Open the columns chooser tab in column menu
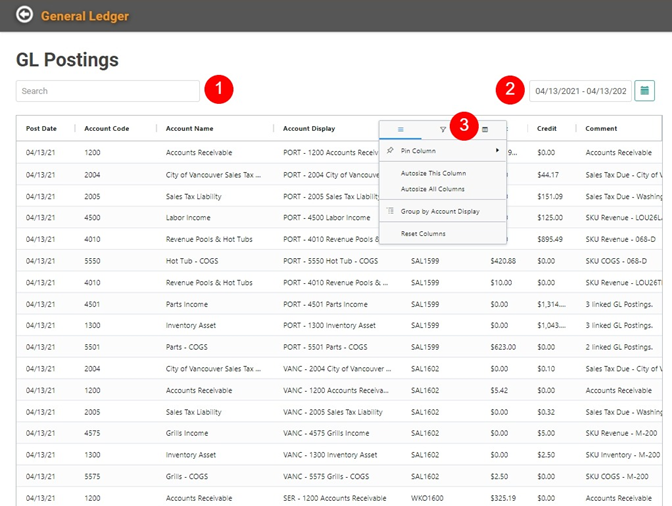This screenshot has width=672, height=506. click(x=485, y=130)
